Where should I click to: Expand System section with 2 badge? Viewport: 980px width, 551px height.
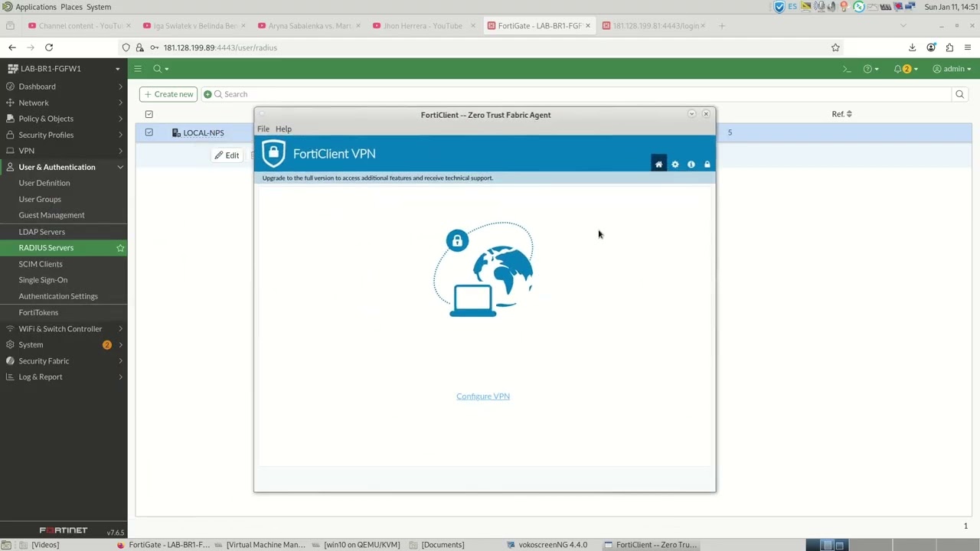64,345
